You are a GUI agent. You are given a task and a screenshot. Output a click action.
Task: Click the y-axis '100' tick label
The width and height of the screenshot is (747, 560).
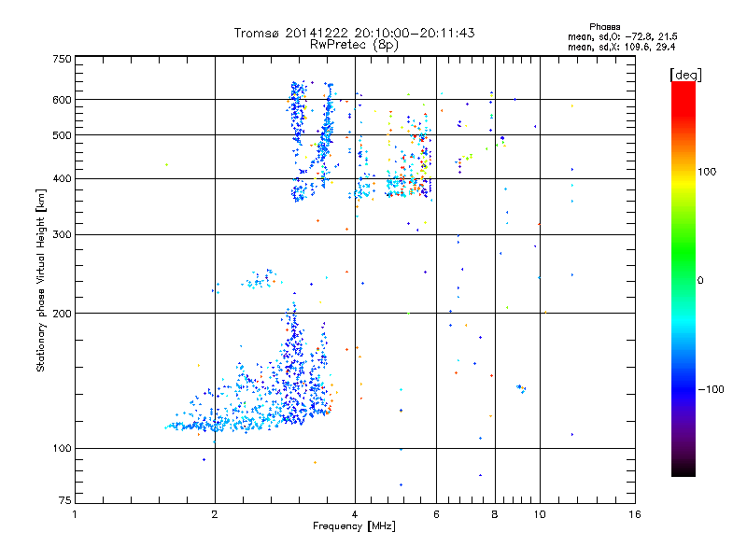pos(62,448)
